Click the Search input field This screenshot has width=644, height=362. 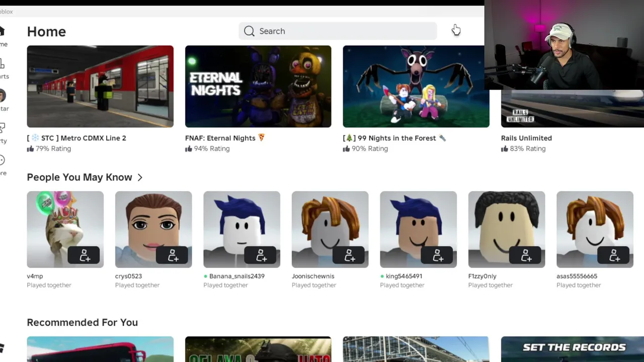(338, 31)
